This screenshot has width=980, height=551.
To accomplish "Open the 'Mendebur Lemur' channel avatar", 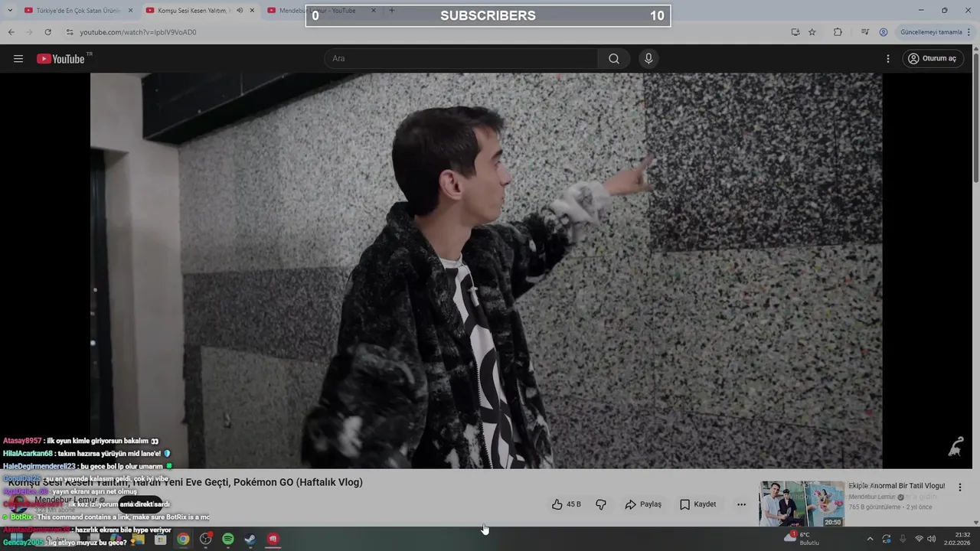I will [x=19, y=504].
